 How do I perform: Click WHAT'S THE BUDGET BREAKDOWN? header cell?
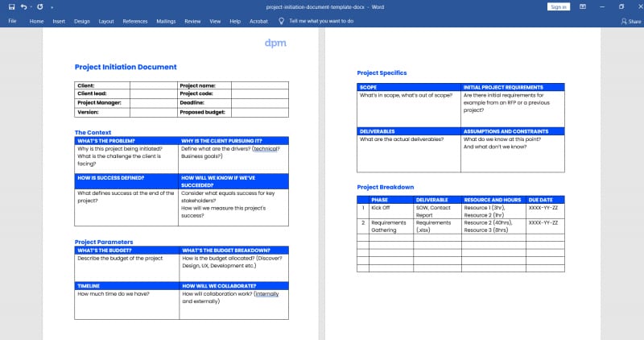pos(233,251)
